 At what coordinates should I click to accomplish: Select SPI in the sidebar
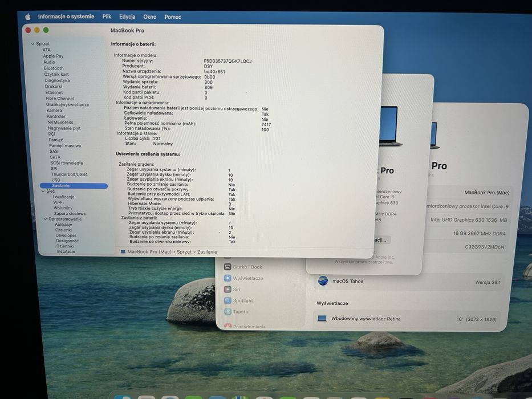point(54,168)
